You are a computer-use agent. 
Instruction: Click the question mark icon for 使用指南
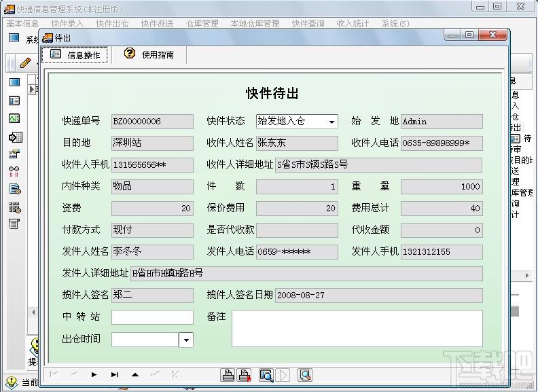pos(130,53)
